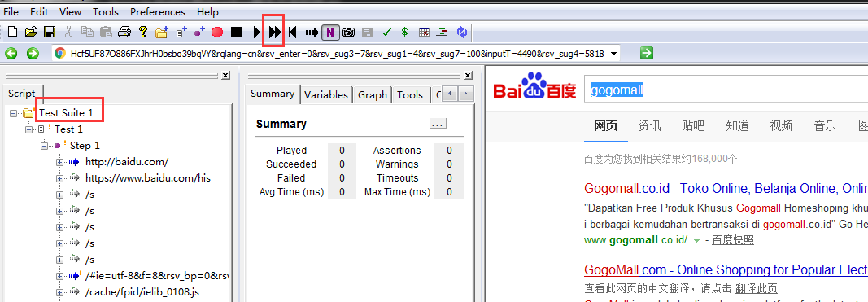Save using the floppy disk icon
Viewport: 868px width, 302px height.
click(x=50, y=32)
